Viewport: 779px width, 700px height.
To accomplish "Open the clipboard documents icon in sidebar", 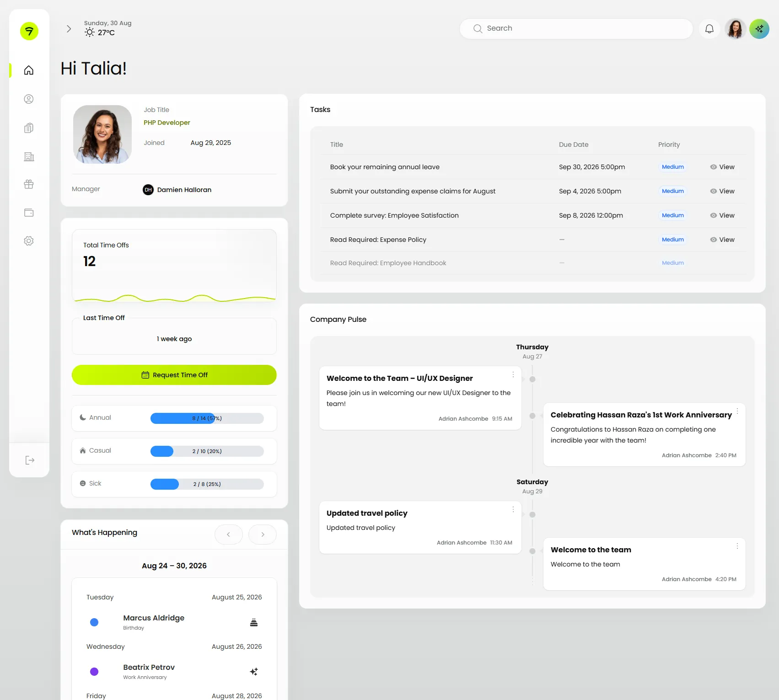I will (29, 128).
